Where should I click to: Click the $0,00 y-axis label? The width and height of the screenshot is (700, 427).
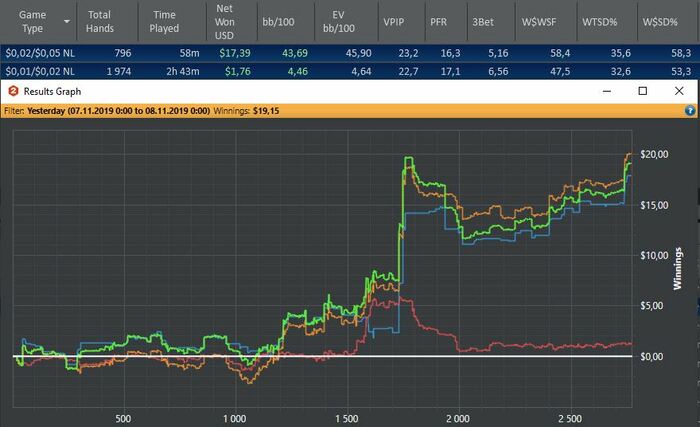[652, 356]
